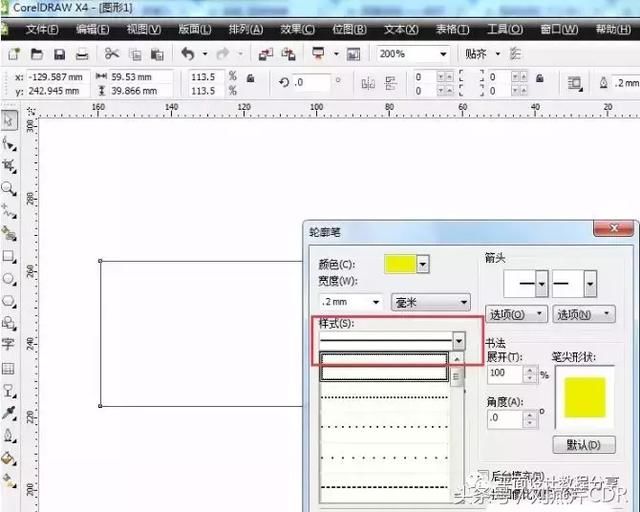The width and height of the screenshot is (640, 512).
Task: Select the Shape tool in toolbox
Action: coord(9,144)
